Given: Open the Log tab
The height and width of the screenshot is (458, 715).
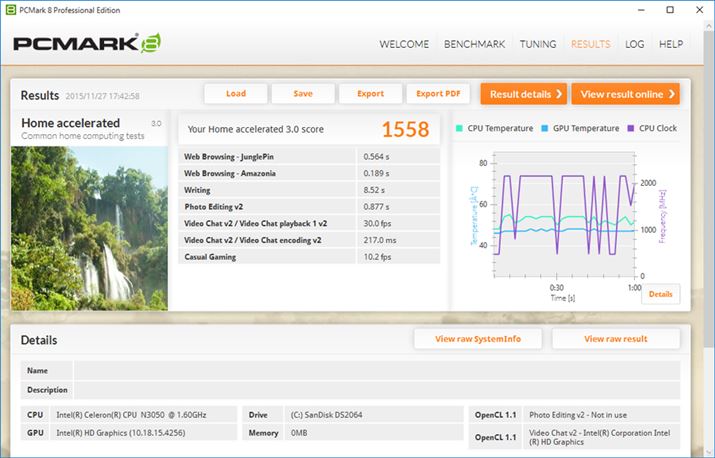Looking at the screenshot, I should 634,44.
